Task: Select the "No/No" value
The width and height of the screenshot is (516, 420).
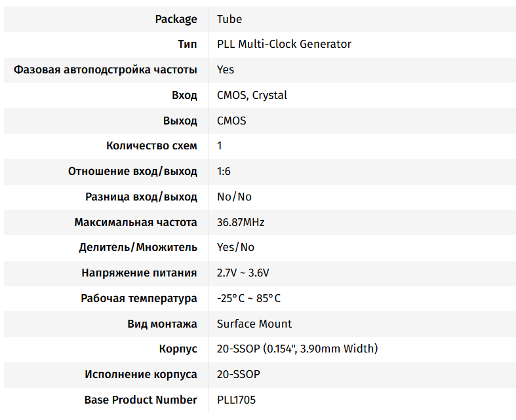Action: pos(234,197)
